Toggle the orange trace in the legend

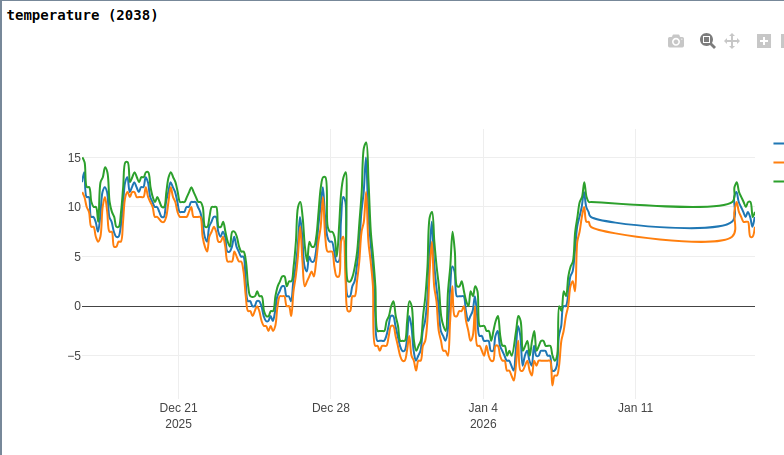[x=778, y=162]
